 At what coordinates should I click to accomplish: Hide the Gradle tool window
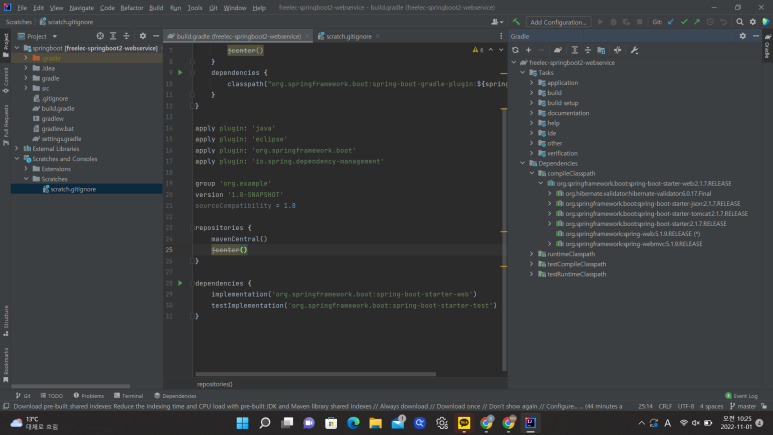click(756, 36)
